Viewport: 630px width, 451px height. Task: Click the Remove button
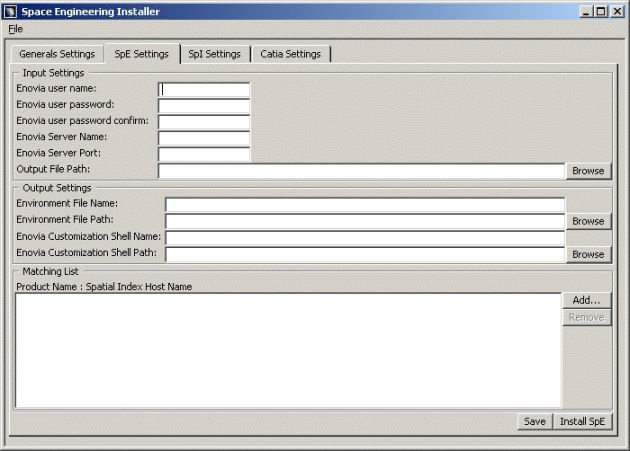(x=586, y=318)
